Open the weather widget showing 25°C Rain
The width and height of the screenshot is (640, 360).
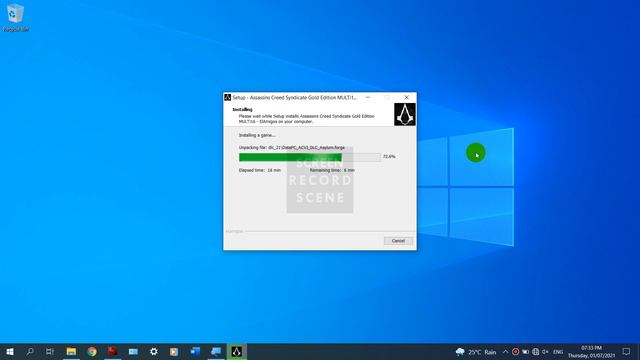pos(476,352)
